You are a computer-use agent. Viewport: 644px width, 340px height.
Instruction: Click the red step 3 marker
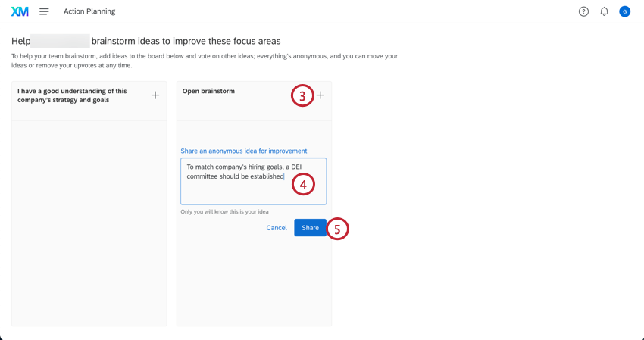(x=302, y=95)
